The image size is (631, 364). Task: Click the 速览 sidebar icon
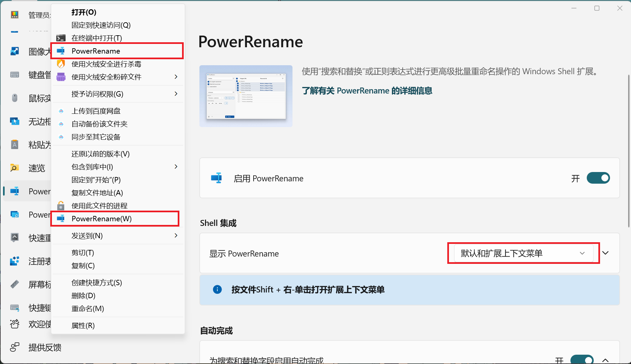14,168
